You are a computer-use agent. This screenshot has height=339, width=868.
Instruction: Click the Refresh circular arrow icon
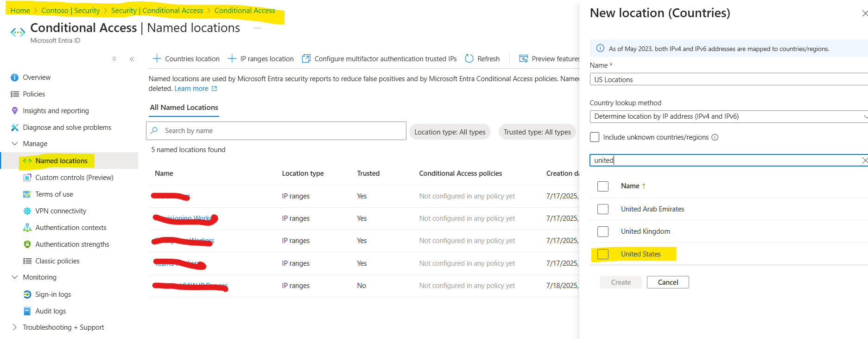click(x=469, y=58)
